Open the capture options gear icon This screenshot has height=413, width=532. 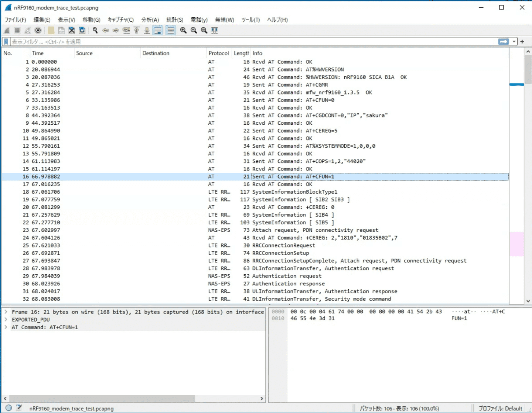(x=38, y=30)
